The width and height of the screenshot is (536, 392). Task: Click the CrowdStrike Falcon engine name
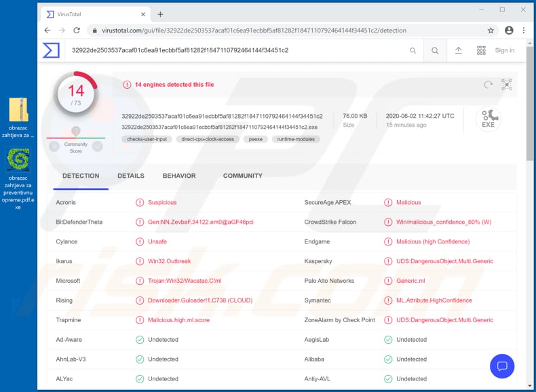coord(330,222)
